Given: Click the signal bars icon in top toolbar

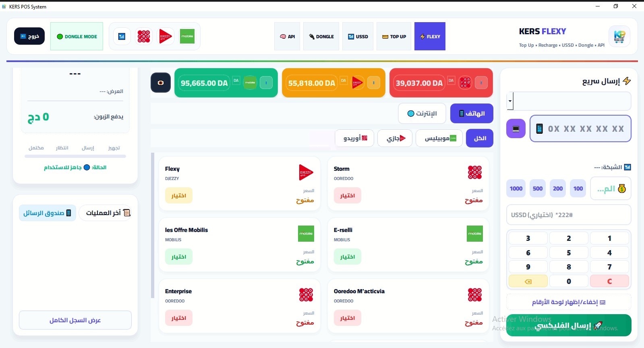Looking at the screenshot, I should tap(122, 36).
